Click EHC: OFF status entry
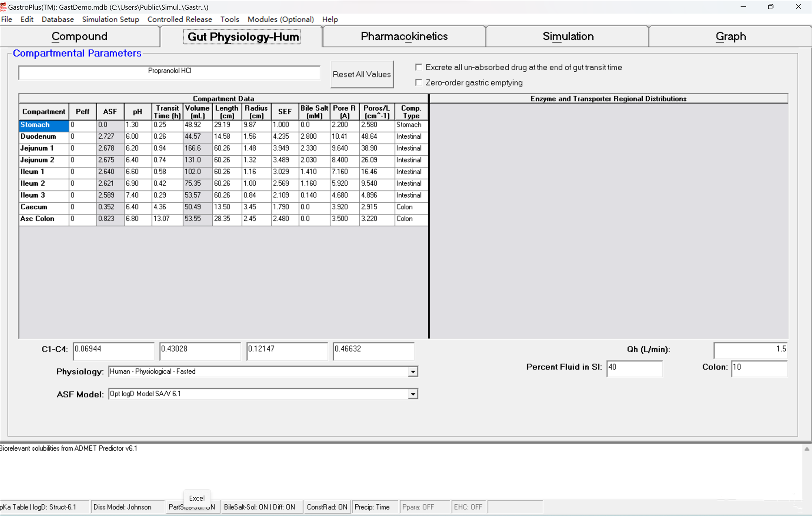This screenshot has width=812, height=516. [469, 507]
